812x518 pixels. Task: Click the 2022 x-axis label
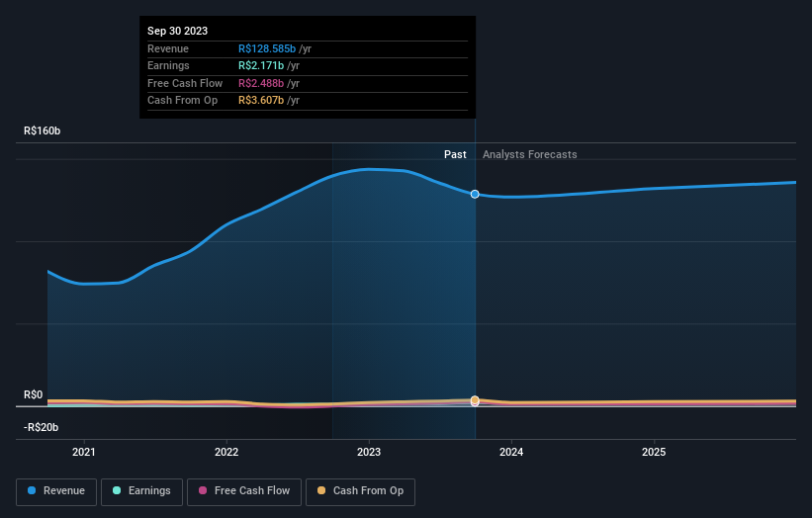tap(226, 452)
